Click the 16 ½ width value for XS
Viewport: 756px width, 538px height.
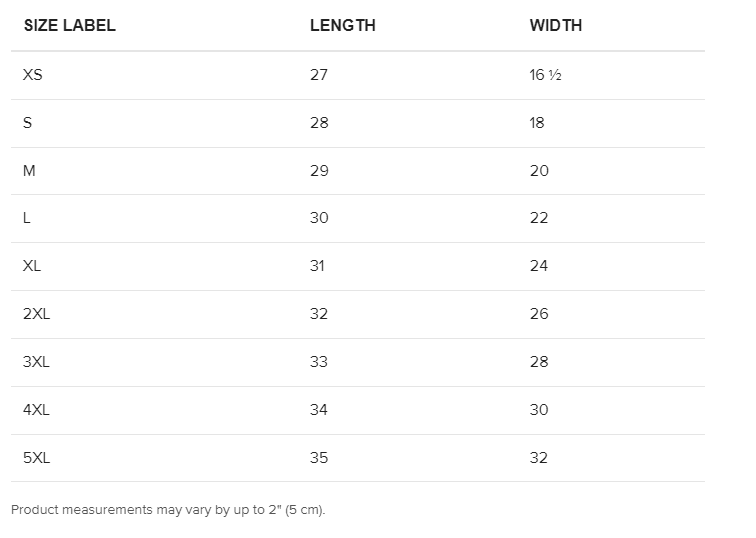point(545,75)
